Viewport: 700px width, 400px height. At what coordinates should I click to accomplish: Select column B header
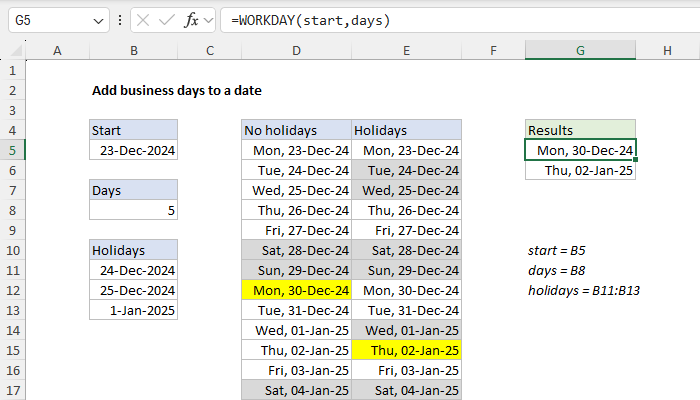pyautogui.click(x=133, y=50)
